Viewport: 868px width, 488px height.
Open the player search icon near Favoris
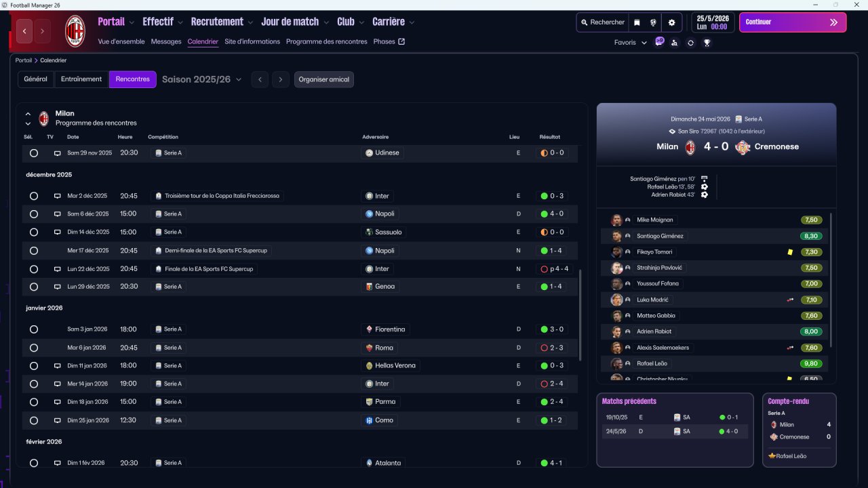click(674, 43)
